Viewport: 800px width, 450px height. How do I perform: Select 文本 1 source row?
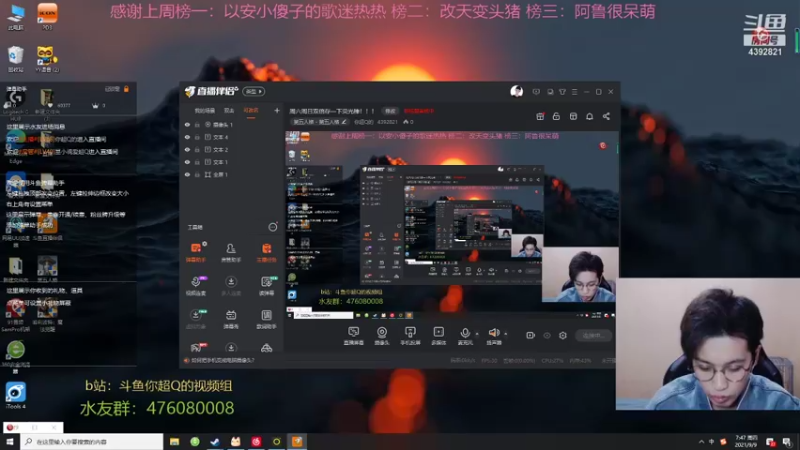pos(232,162)
